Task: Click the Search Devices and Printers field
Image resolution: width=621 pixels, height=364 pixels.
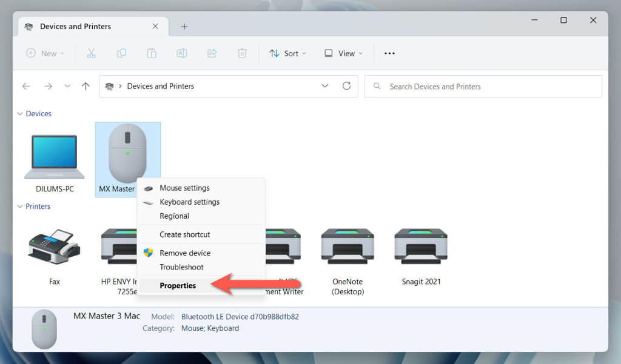Action: [483, 86]
